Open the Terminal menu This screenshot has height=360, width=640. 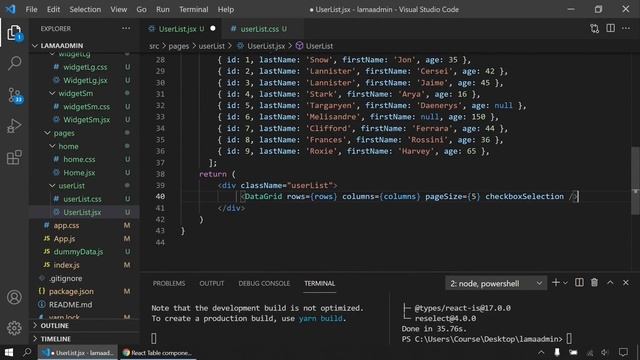tap(193, 9)
